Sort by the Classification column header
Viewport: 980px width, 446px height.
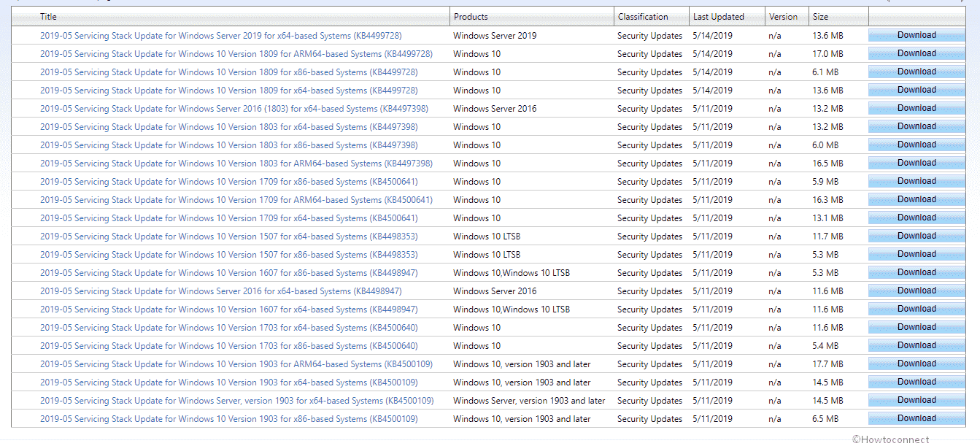tap(643, 17)
